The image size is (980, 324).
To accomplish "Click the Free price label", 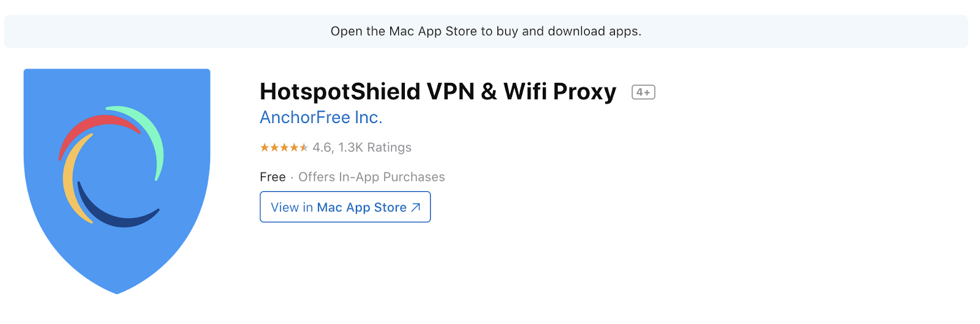I will coord(273,177).
